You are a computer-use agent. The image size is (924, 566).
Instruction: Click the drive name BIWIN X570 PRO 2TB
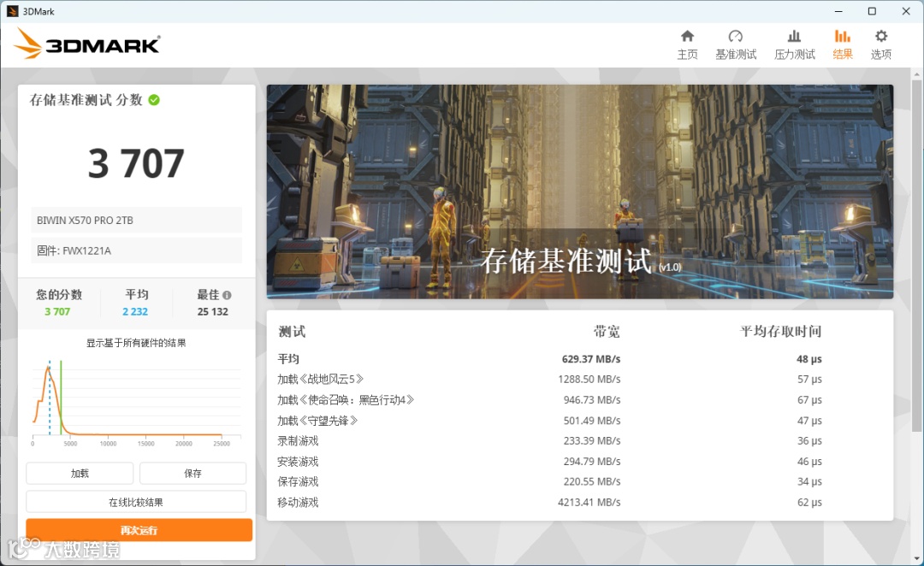tap(136, 221)
